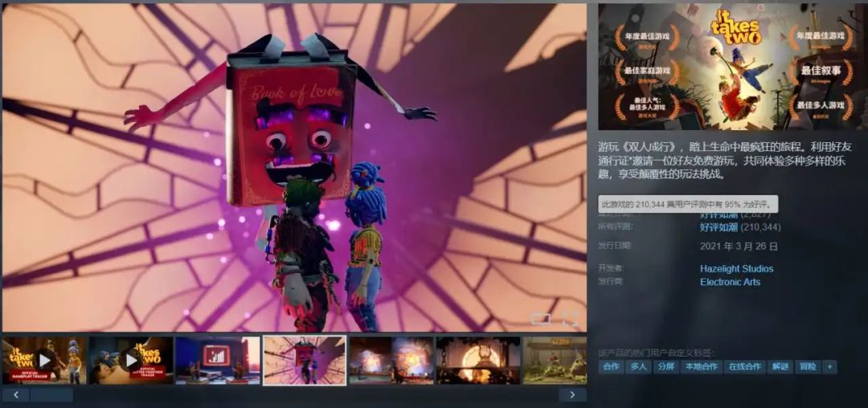The image size is (868, 408).
Task: Click the 发行日期 label
Action: tap(615, 246)
